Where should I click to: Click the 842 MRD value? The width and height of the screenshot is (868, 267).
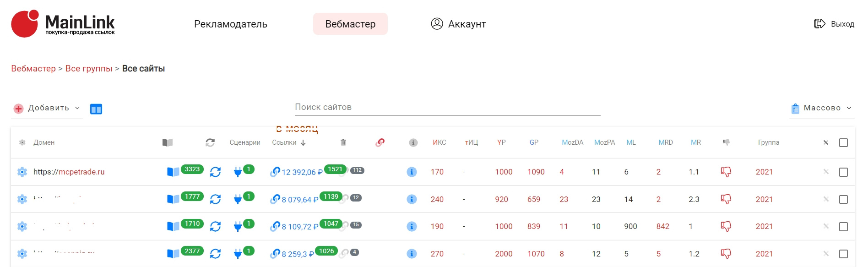[x=663, y=226]
